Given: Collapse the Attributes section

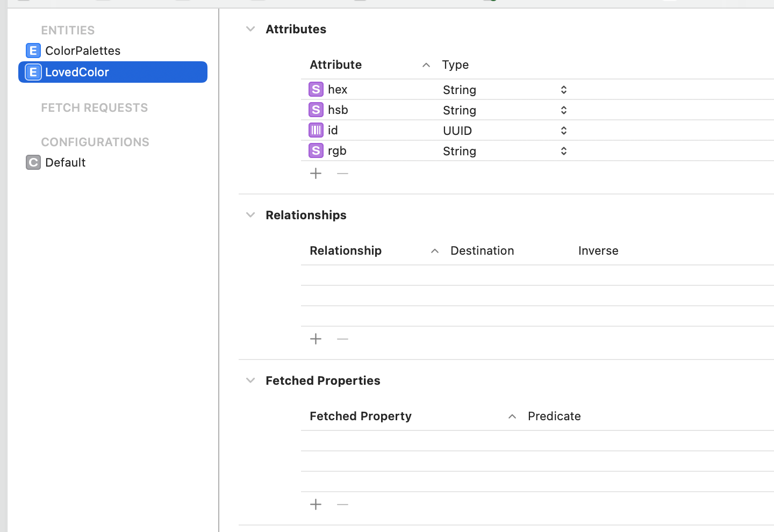Looking at the screenshot, I should click(x=250, y=29).
